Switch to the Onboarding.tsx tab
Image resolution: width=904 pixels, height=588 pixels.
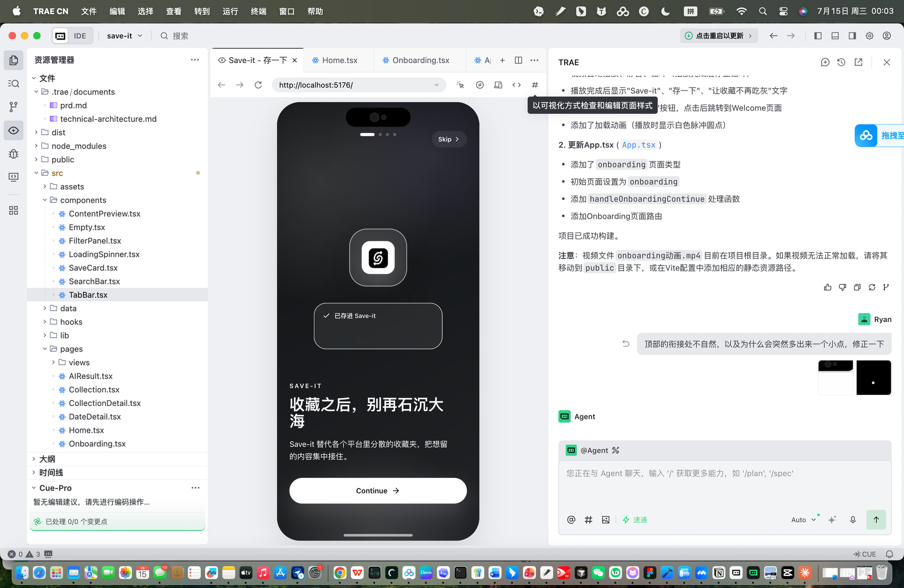(420, 60)
